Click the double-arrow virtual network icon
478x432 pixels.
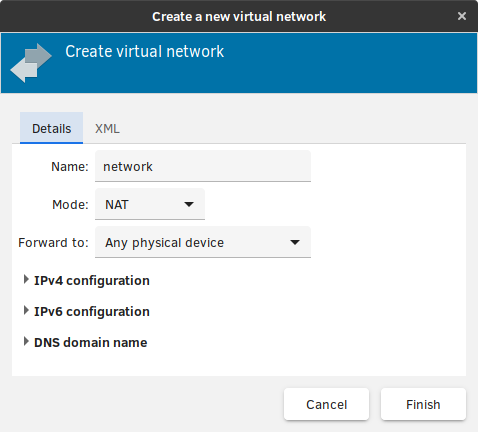coord(31,63)
